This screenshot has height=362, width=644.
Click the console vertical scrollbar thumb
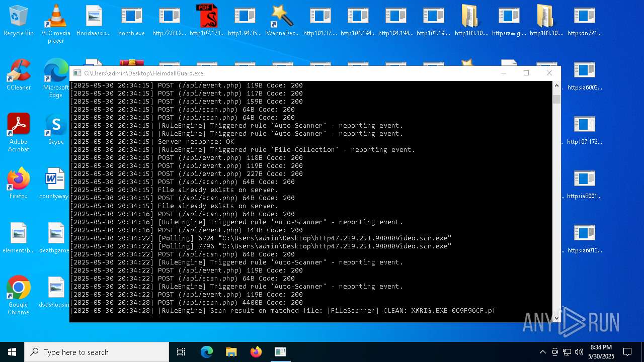pos(556,99)
